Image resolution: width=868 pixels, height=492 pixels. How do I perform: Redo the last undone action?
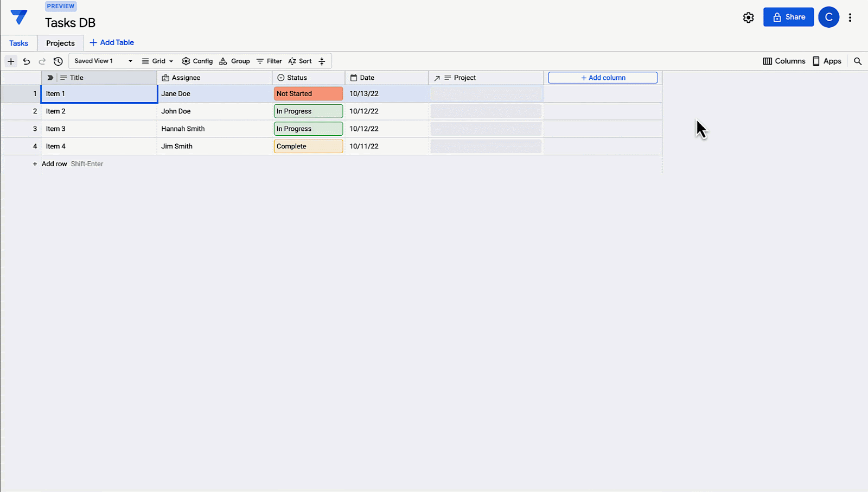click(x=42, y=61)
